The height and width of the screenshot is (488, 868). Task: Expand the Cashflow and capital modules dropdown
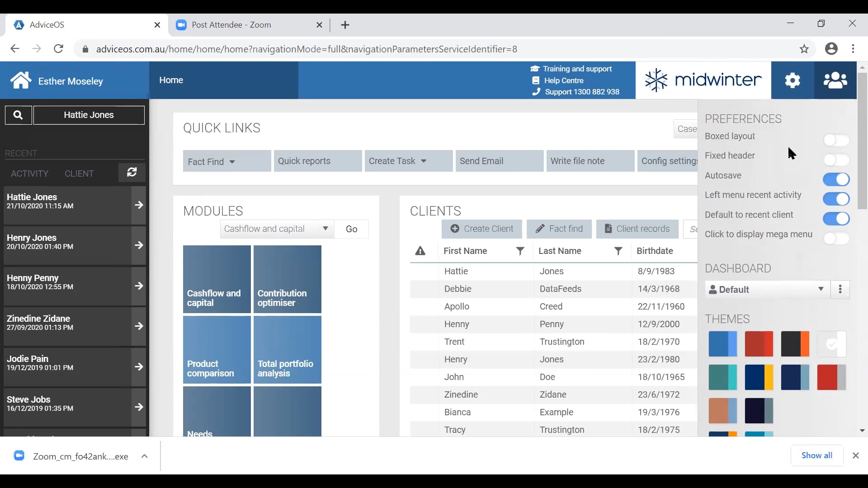point(277,229)
